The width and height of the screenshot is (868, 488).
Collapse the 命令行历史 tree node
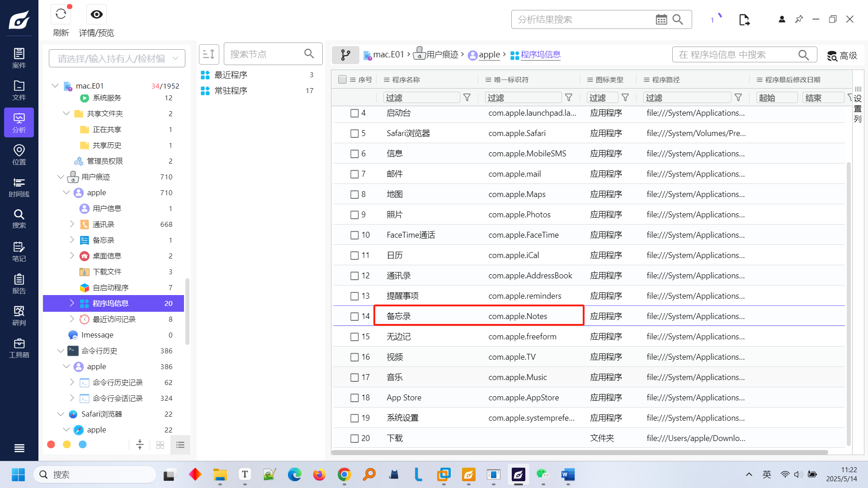61,351
